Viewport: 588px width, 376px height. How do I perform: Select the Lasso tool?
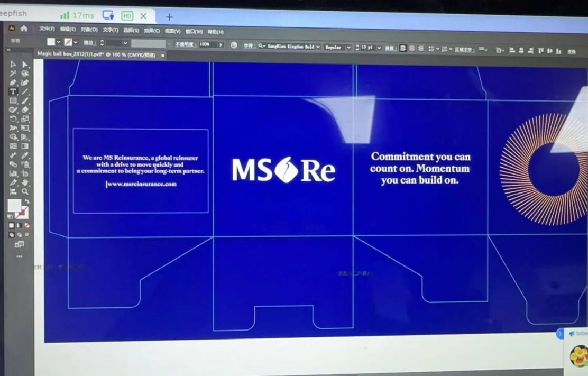25,74
